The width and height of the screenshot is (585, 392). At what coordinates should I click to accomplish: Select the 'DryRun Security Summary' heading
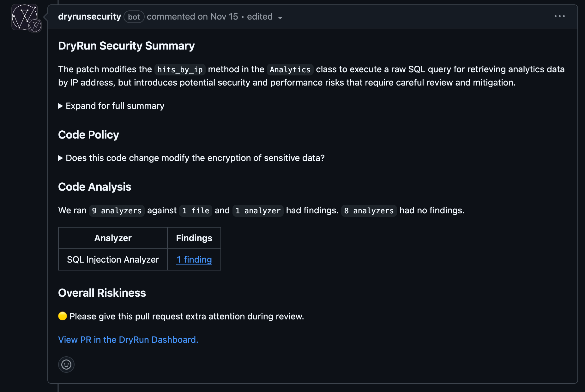[x=126, y=46]
